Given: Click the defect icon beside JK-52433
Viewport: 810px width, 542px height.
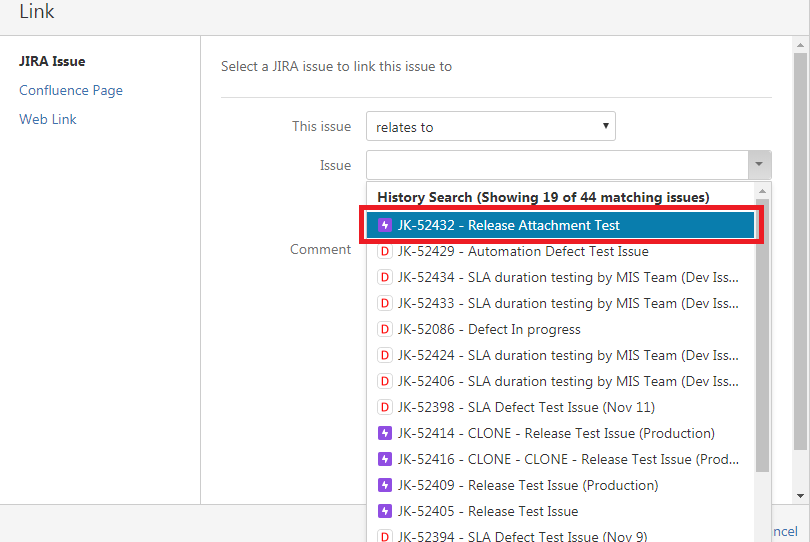Looking at the screenshot, I should coord(384,303).
